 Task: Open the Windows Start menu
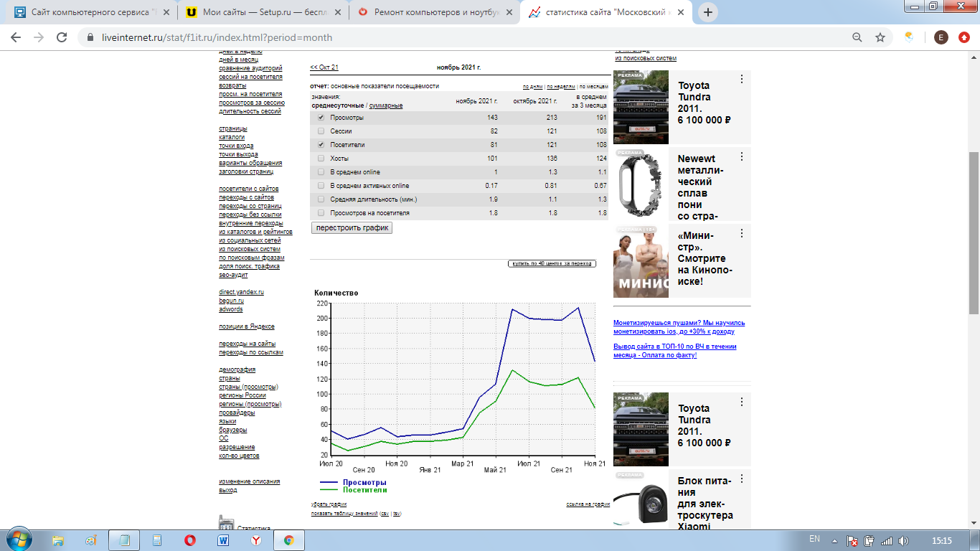(18, 540)
